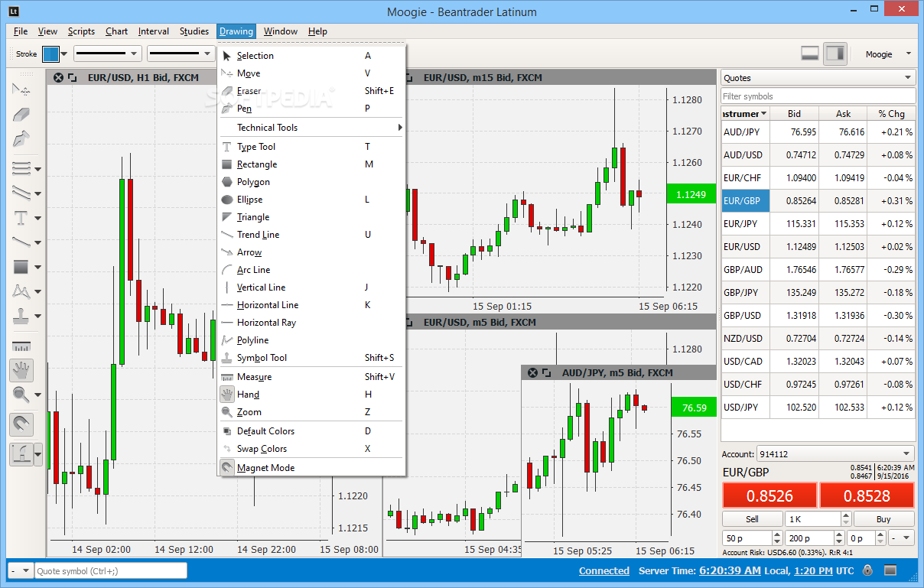Toggle Magnet Mode in the Drawing menu

(x=311, y=468)
